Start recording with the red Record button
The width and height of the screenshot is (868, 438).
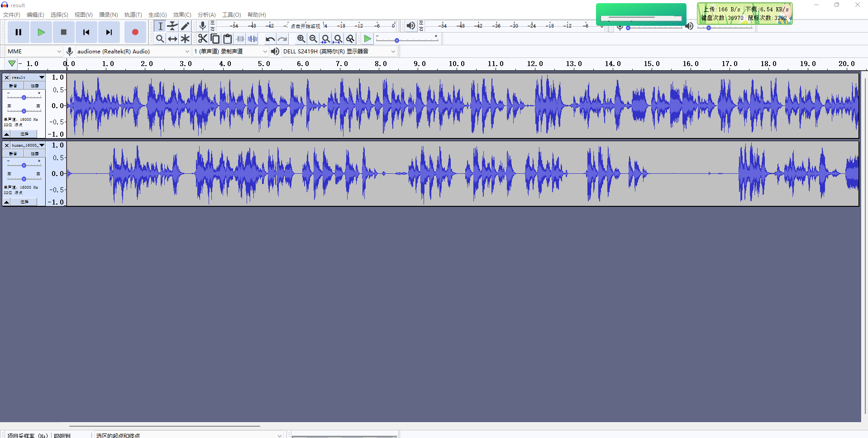tap(135, 32)
